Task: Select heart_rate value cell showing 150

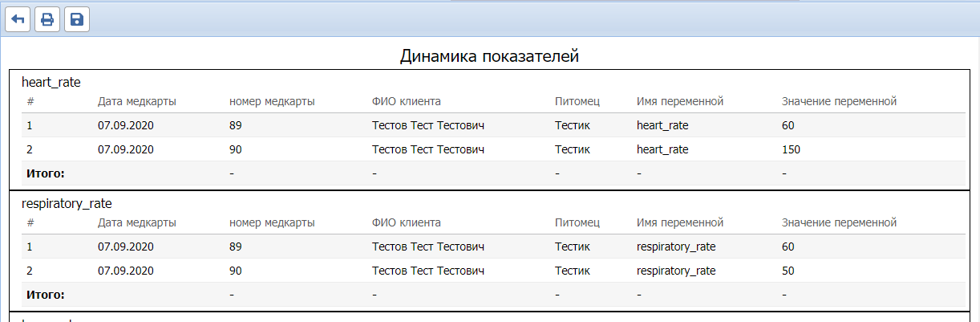Action: pyautogui.click(x=791, y=149)
